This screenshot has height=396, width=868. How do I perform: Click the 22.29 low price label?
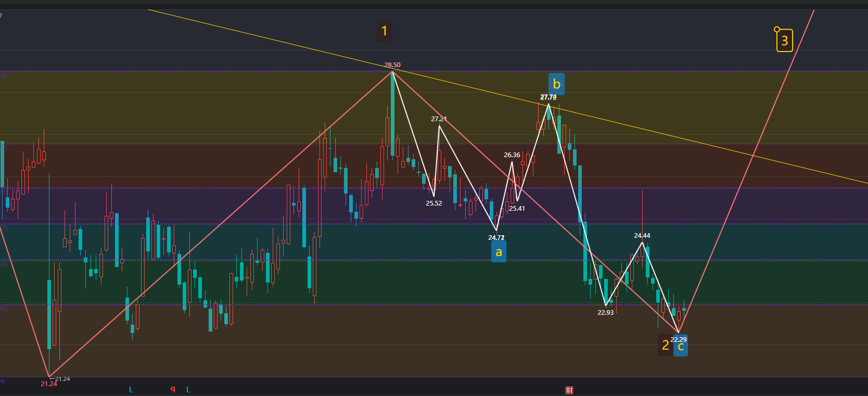pos(679,340)
